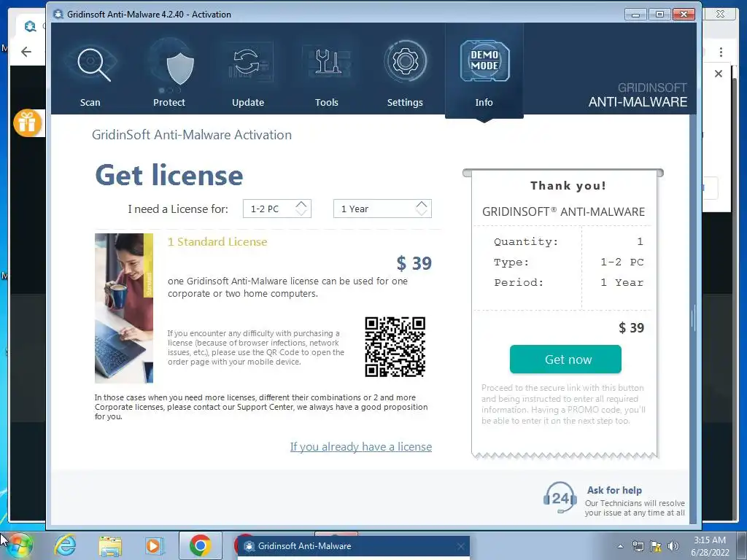Click the Windows Start button

pos(19,545)
